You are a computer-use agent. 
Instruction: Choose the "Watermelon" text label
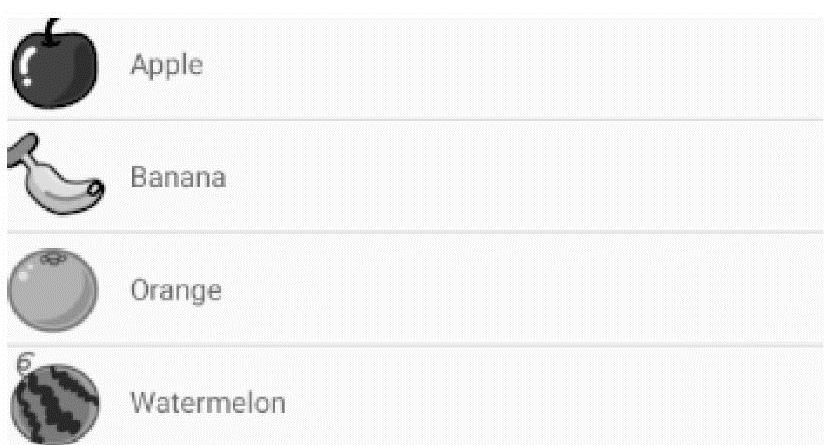coord(208,404)
